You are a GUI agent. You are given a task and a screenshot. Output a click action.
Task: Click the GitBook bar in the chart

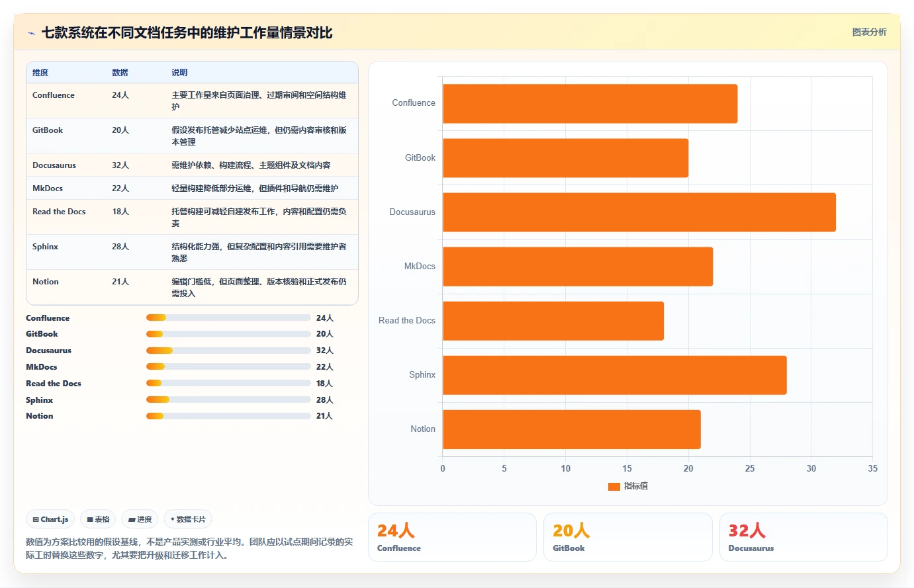(x=565, y=157)
